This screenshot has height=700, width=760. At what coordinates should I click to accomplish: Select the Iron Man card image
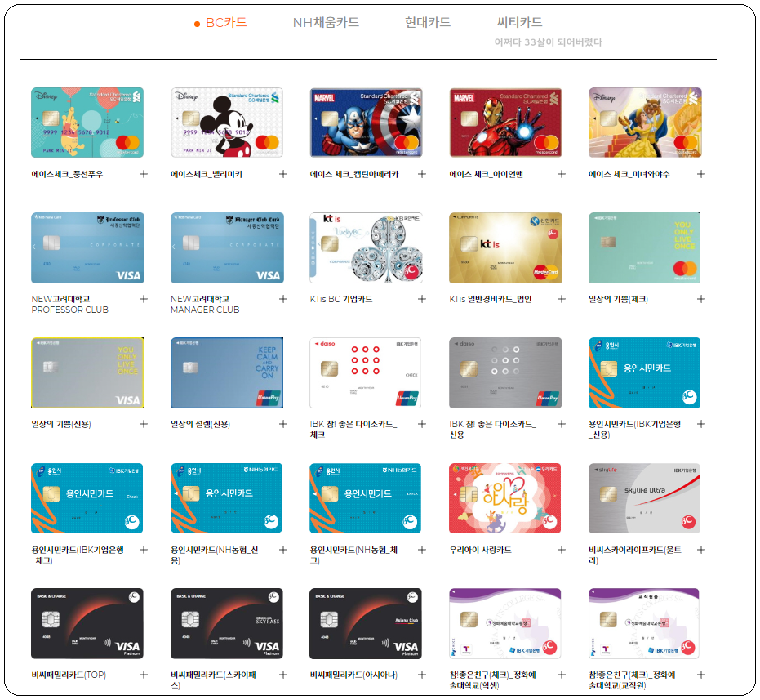point(505,123)
